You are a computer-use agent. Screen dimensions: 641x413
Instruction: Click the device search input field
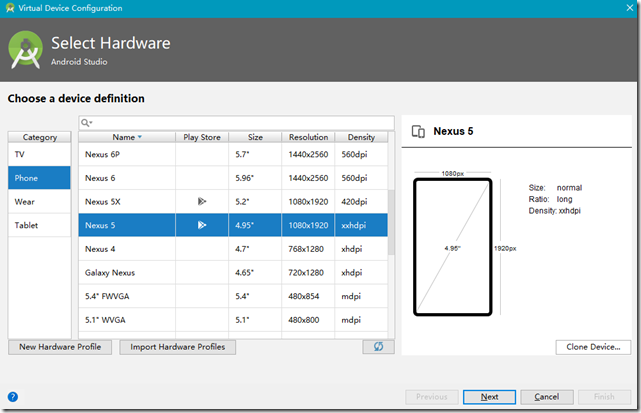237,123
